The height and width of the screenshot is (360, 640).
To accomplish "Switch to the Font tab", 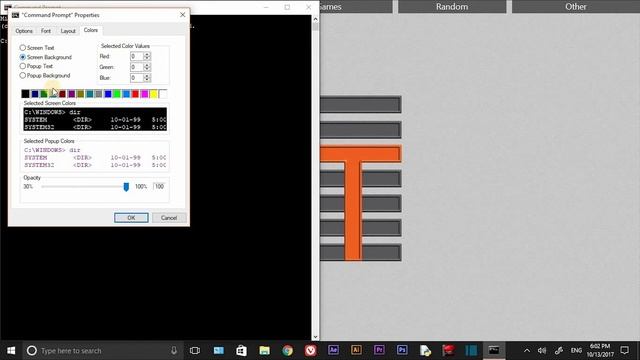I will tap(46, 31).
